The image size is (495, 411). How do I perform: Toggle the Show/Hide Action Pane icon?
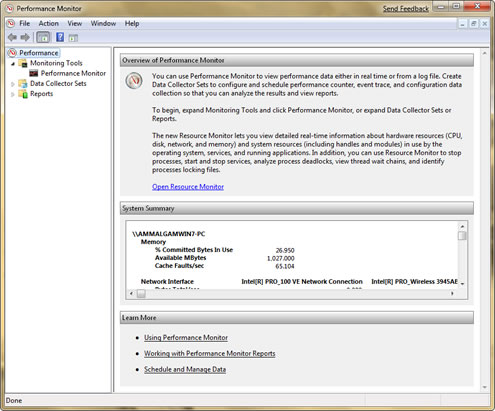point(73,38)
